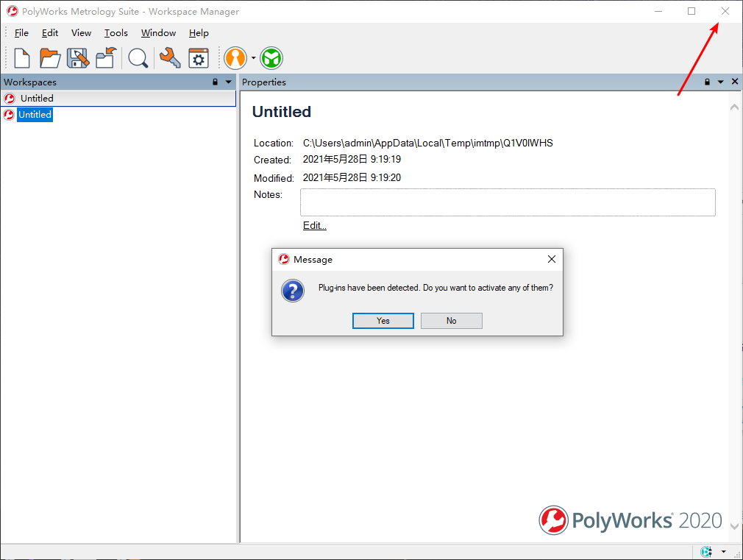Open the Edit menu
The width and height of the screenshot is (743, 560).
pos(50,32)
